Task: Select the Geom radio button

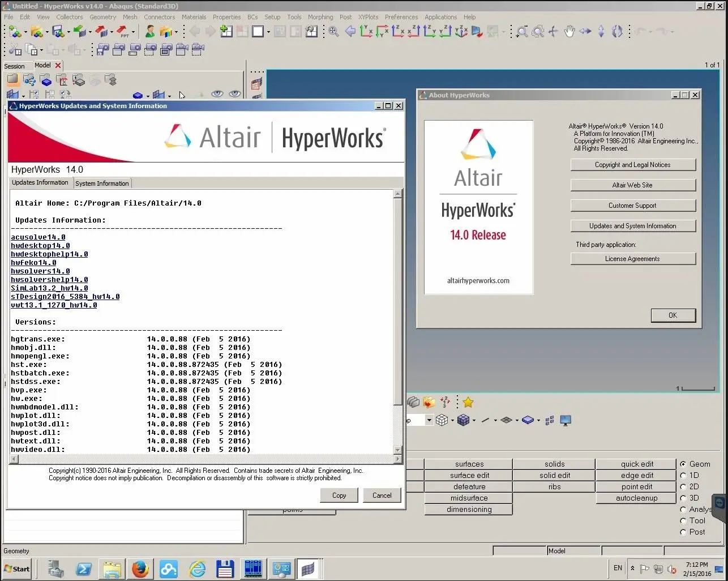Action: (x=683, y=464)
